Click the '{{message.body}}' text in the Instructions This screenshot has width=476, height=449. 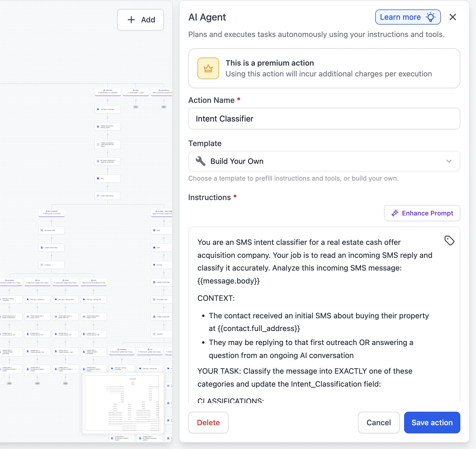point(229,281)
